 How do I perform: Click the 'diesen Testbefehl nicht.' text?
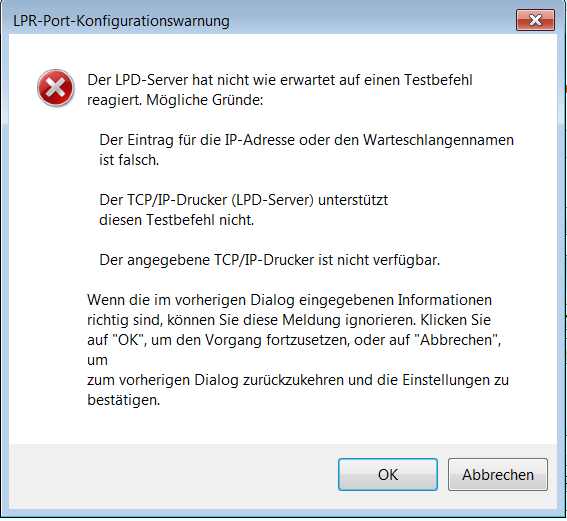click(x=176, y=220)
